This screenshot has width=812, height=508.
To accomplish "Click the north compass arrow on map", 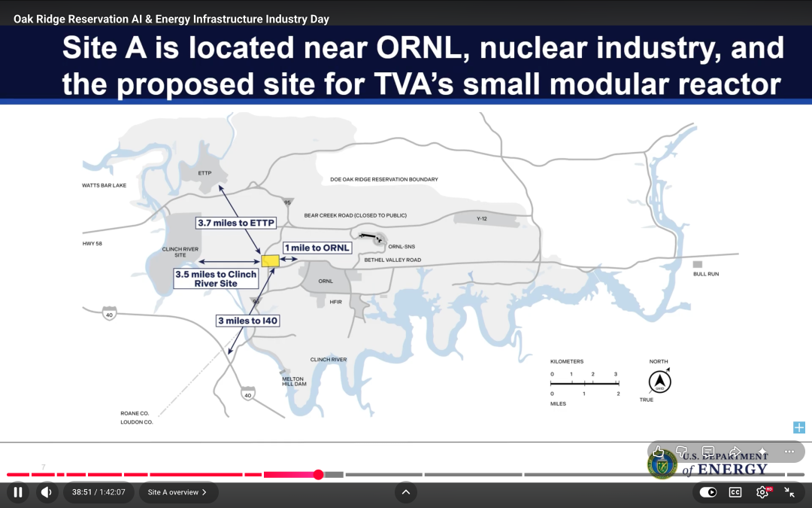I will tap(660, 382).
